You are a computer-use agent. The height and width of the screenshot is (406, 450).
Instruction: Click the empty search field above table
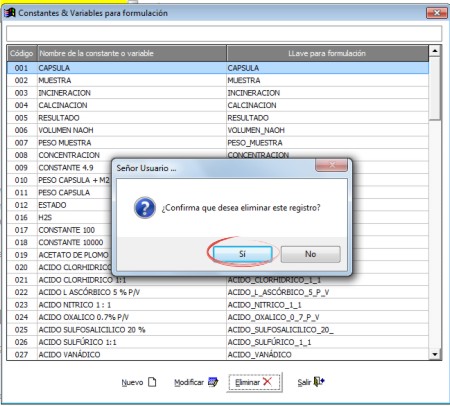click(224, 33)
